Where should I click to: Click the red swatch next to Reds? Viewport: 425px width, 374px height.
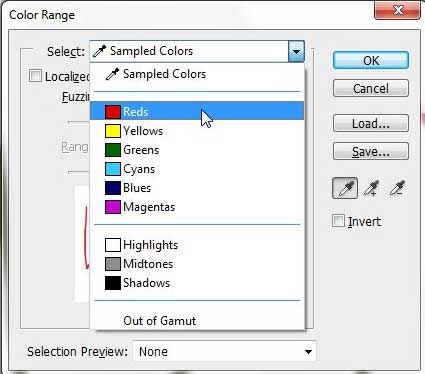pyautogui.click(x=113, y=112)
